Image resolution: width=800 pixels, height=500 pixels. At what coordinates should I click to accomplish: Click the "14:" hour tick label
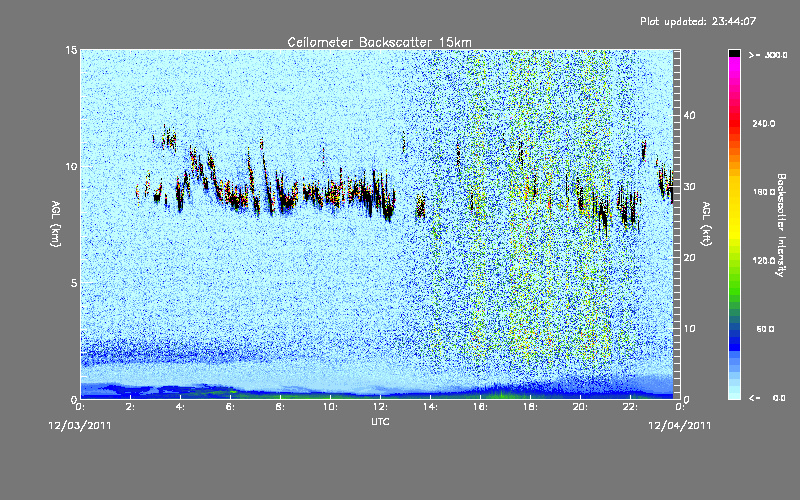coord(430,407)
